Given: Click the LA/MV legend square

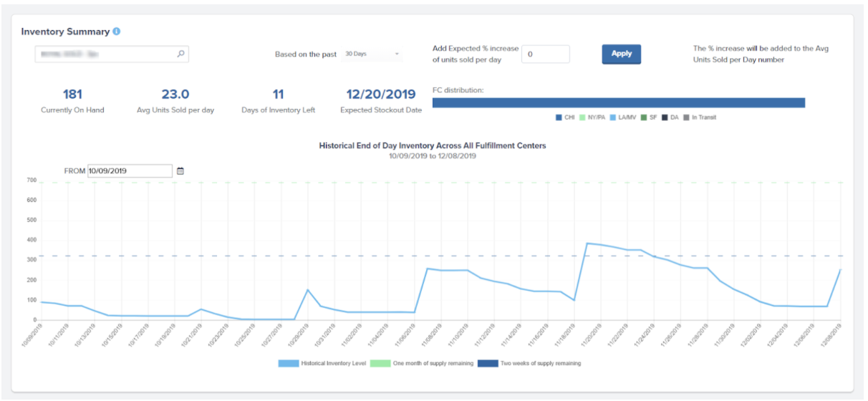Looking at the screenshot, I should coord(614,117).
